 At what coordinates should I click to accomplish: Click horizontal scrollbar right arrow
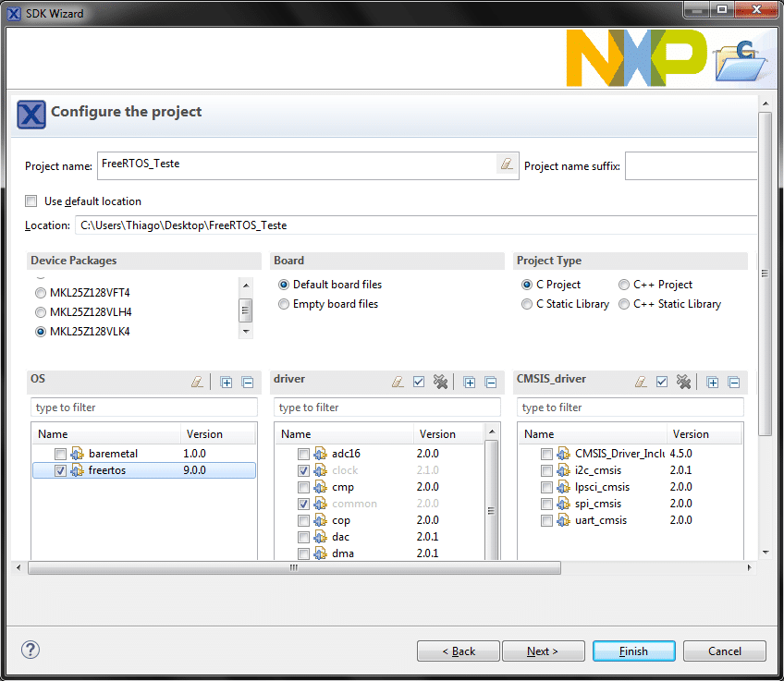click(749, 567)
